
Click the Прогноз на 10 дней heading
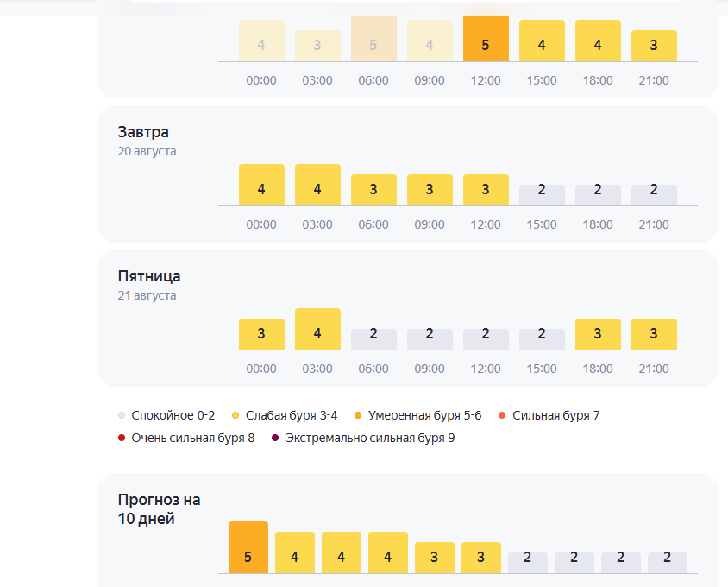tap(159, 509)
